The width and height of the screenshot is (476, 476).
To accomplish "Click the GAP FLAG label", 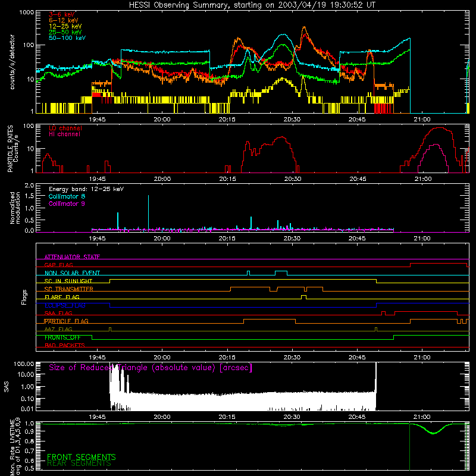I will 58,265.
